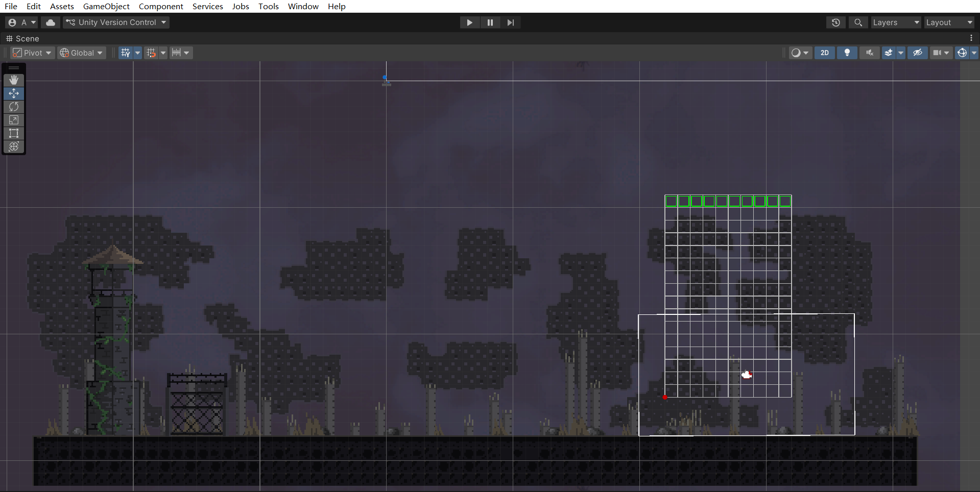Expand the Pivot handle position dropdown
The height and width of the screenshot is (492, 980).
click(x=32, y=53)
